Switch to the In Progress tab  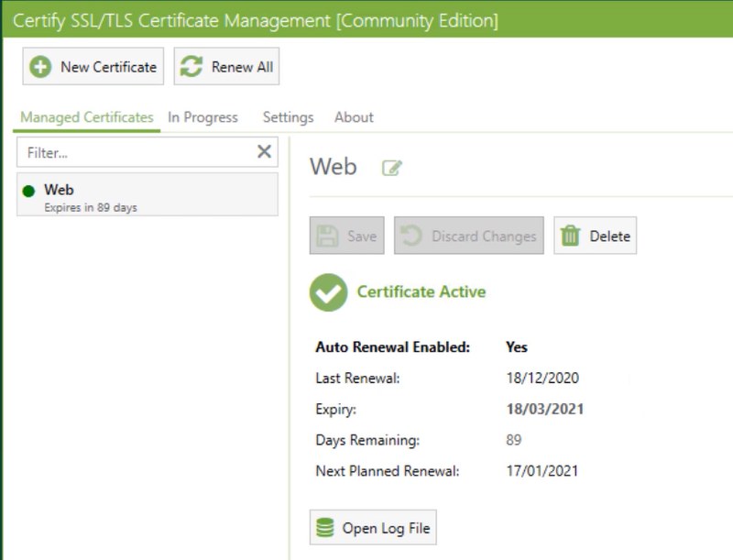[202, 117]
